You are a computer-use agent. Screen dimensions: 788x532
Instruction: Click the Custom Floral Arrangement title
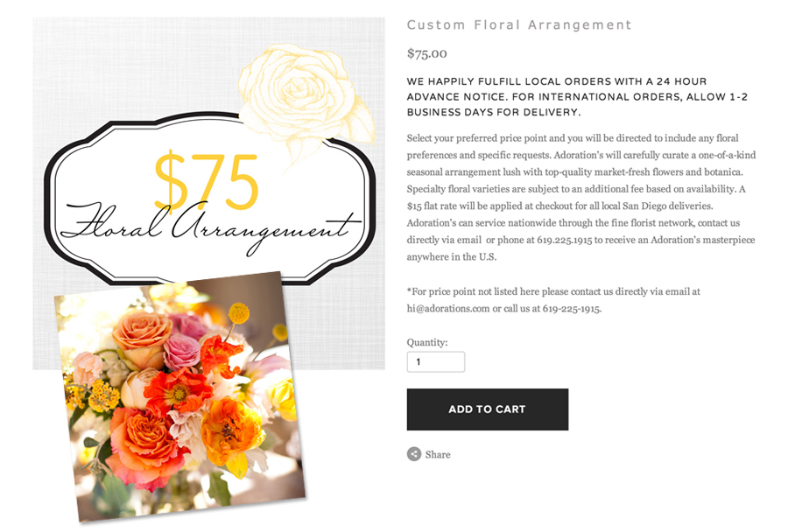pyautogui.click(x=519, y=24)
